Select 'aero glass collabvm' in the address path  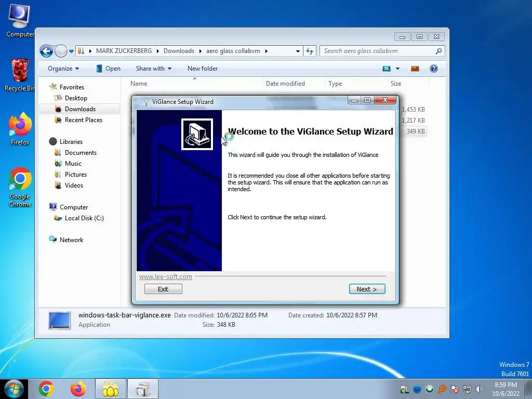[233, 51]
